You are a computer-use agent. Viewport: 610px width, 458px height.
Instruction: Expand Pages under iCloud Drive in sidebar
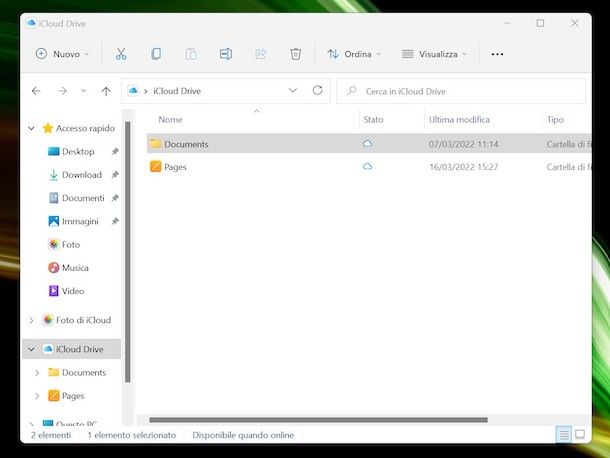click(37, 396)
